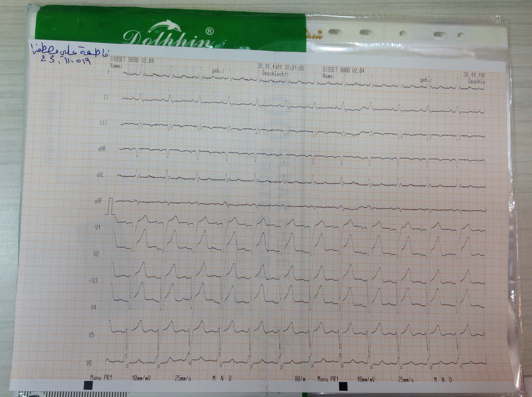Click the lead label "V2"

96,254
